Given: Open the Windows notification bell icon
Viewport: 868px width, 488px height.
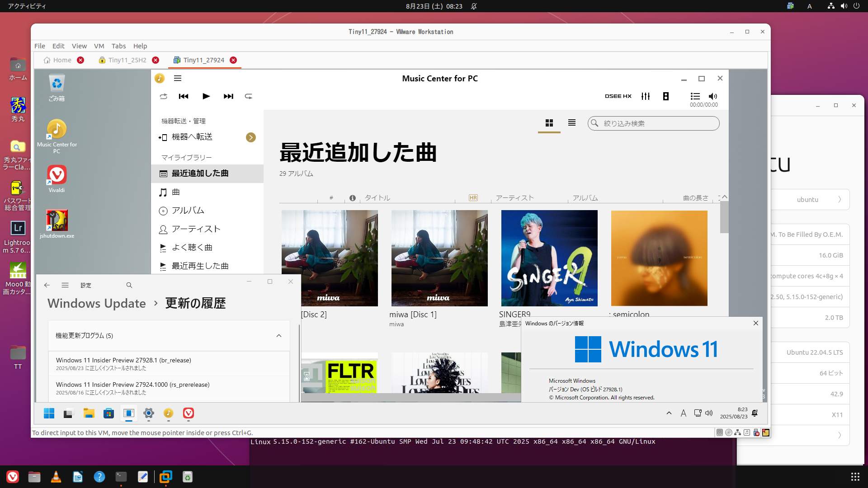Looking at the screenshot, I should click(x=755, y=413).
